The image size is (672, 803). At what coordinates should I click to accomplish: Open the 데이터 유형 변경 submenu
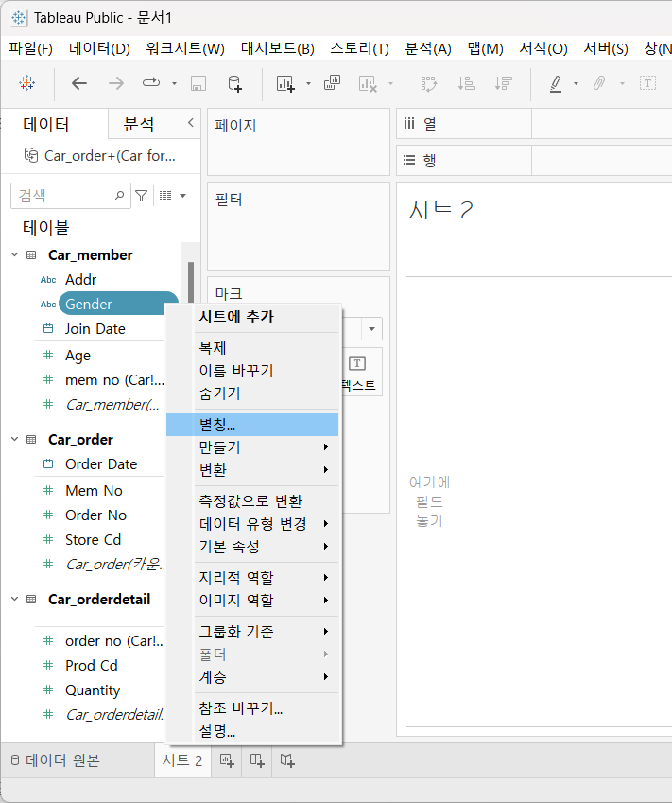(x=253, y=523)
